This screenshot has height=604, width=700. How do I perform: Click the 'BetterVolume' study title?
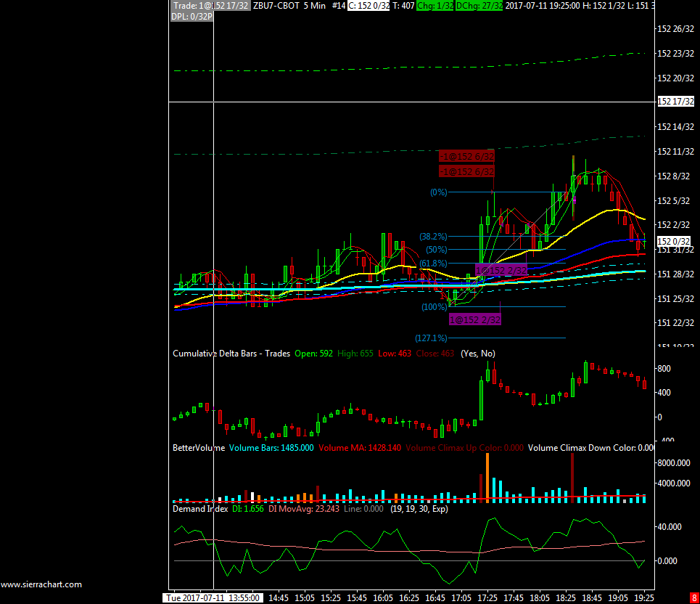[x=199, y=448]
